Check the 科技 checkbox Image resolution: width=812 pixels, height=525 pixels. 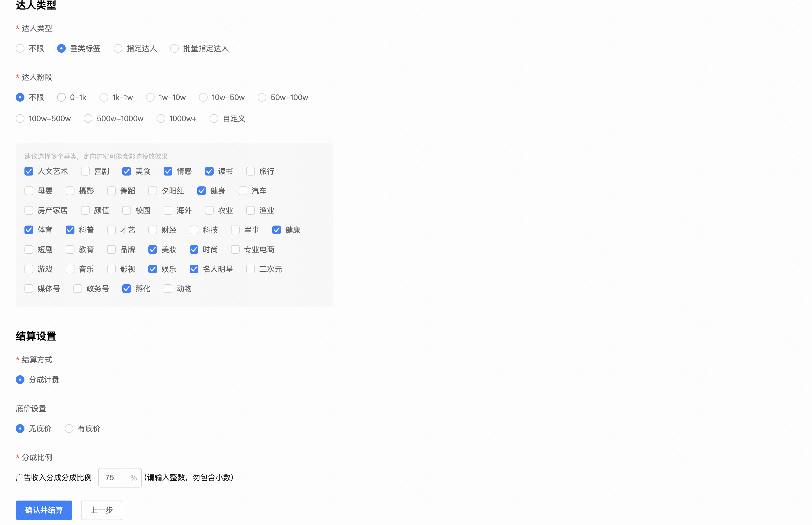click(x=194, y=230)
